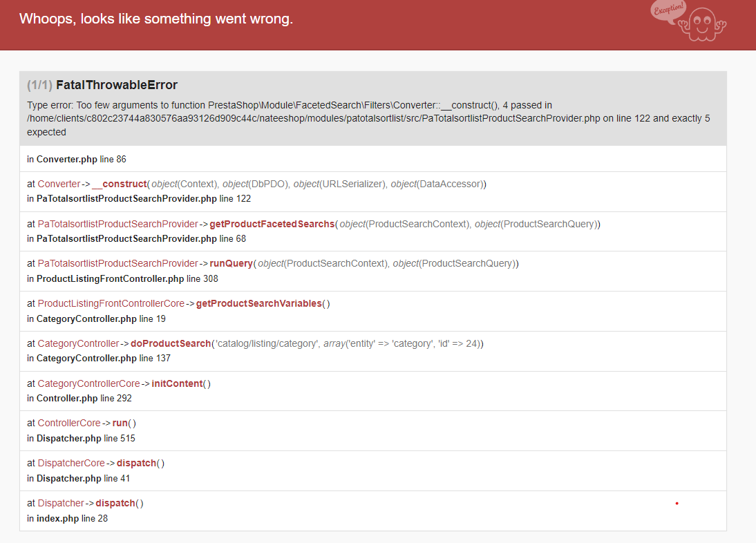
Task: Click the FatalThrowableError heading
Action: pyautogui.click(x=117, y=85)
